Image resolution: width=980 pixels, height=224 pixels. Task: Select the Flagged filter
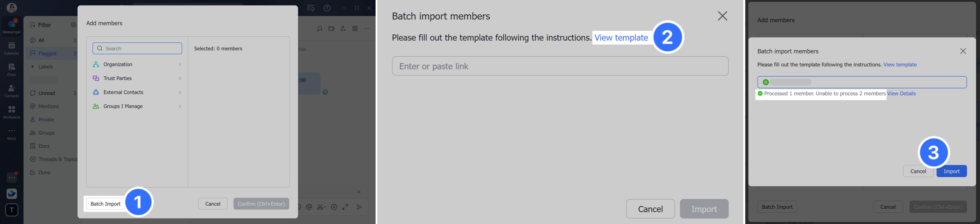[x=48, y=54]
